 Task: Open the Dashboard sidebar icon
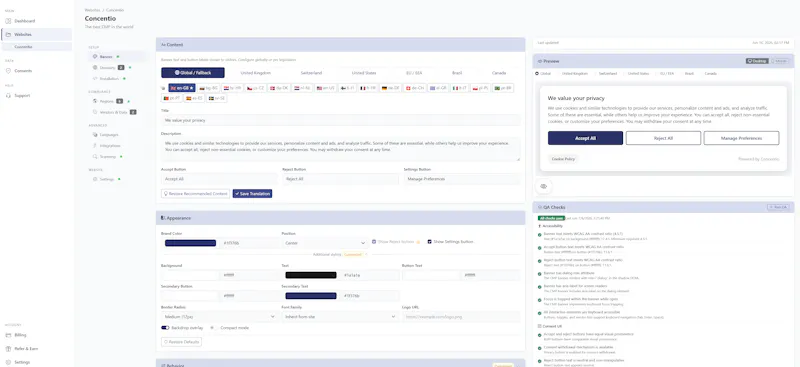(8, 21)
